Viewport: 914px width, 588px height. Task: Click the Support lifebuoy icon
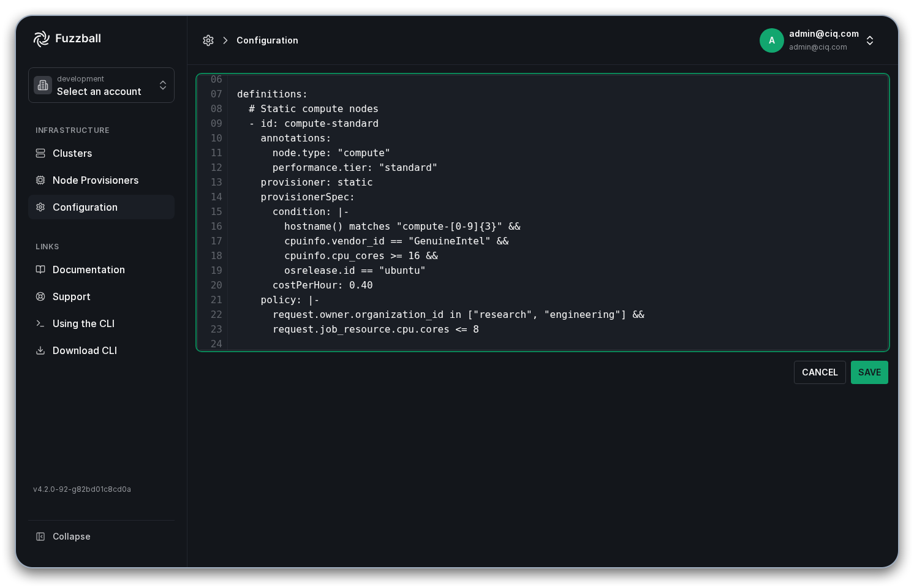coord(40,296)
